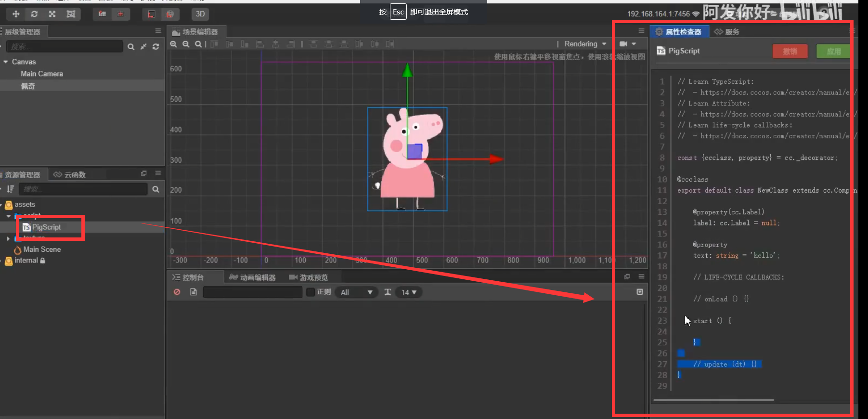This screenshot has height=419, width=868.
Task: Clear the console log
Action: [x=177, y=292]
